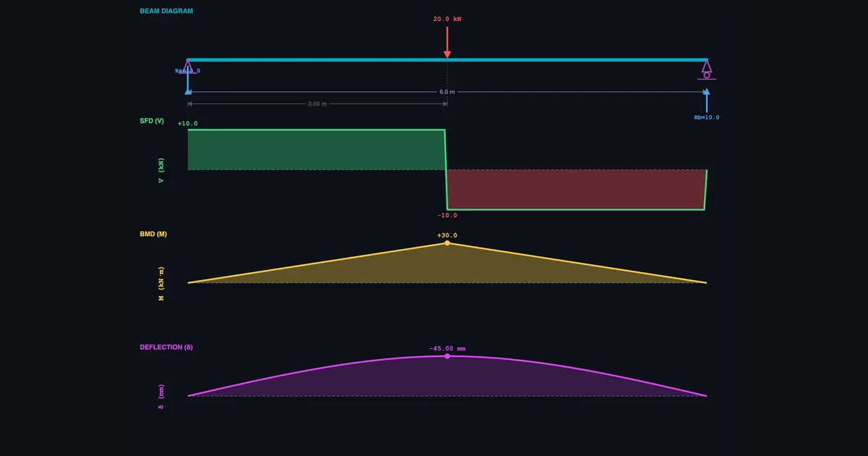Viewport: 868px width, 456px height.
Task: Select the +30.0 peak marker on the BMD
Action: 448,243
